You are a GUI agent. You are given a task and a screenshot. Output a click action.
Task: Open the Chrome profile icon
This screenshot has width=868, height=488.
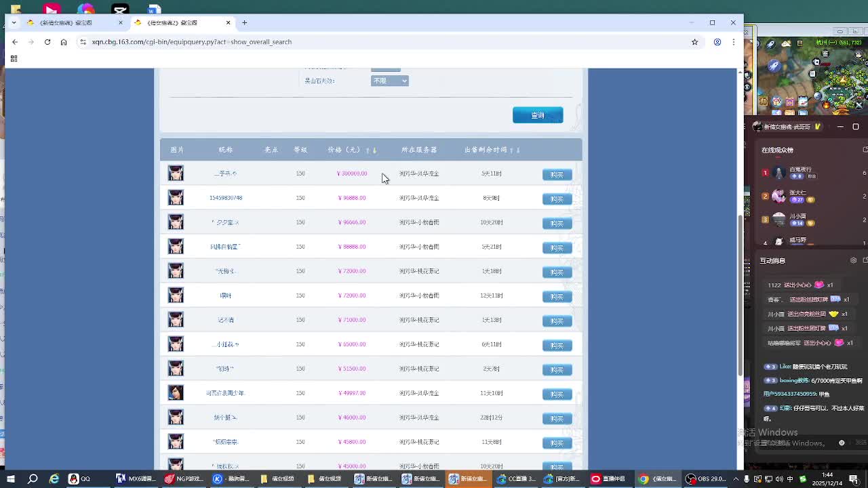pos(717,42)
